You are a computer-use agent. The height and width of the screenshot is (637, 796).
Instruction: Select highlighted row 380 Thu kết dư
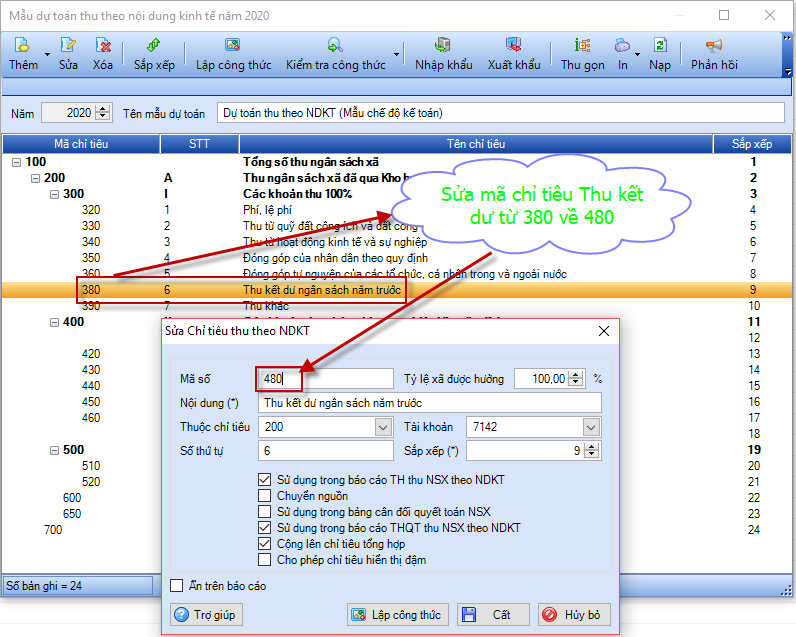pos(396,290)
